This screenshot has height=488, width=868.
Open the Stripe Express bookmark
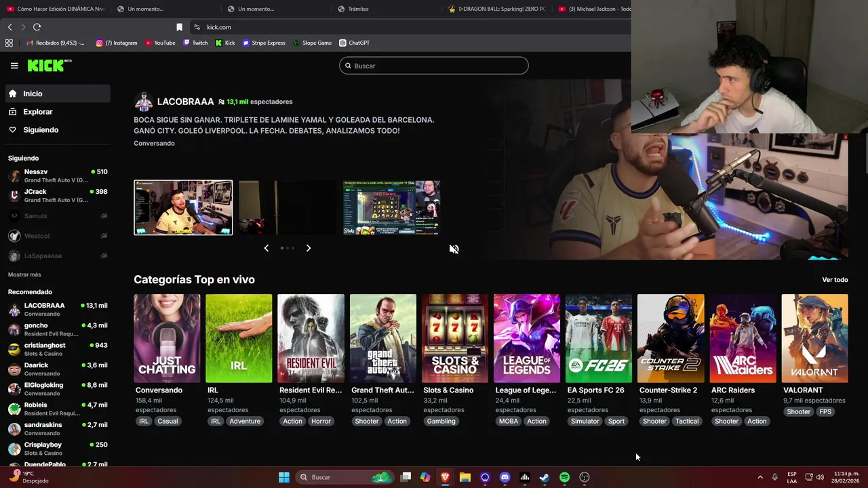264,43
